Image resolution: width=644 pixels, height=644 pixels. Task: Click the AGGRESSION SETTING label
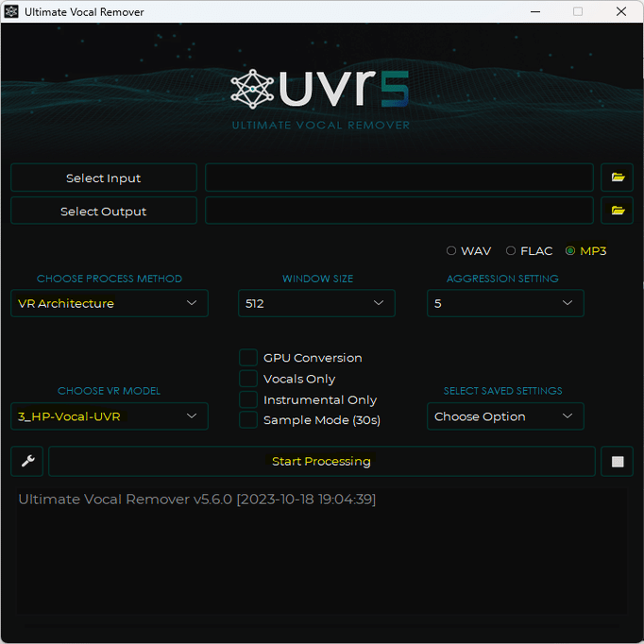(502, 279)
